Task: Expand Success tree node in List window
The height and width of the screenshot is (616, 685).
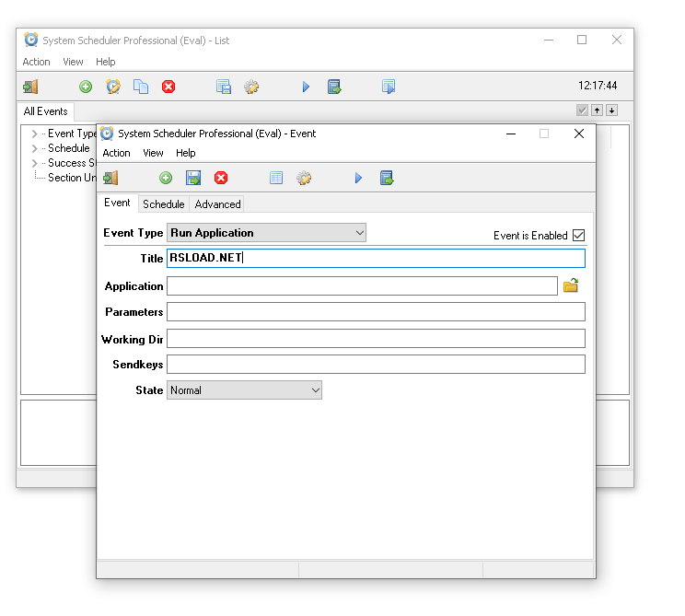Action: point(34,163)
